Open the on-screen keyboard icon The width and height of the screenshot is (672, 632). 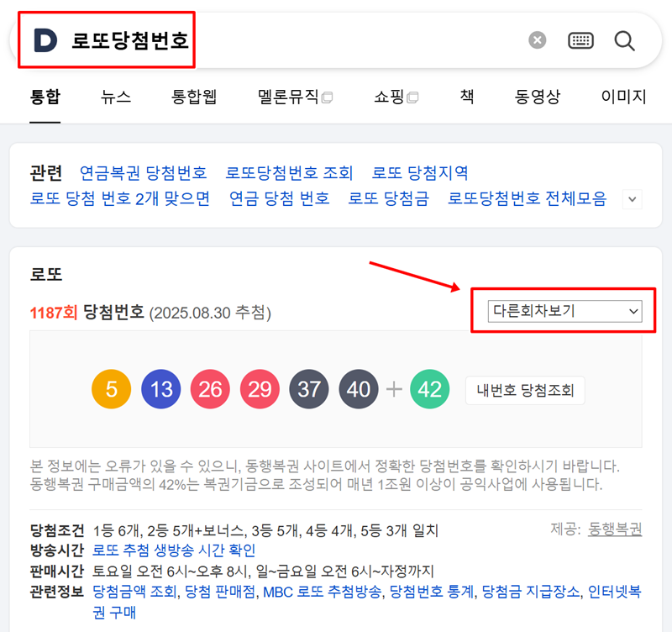[580, 40]
